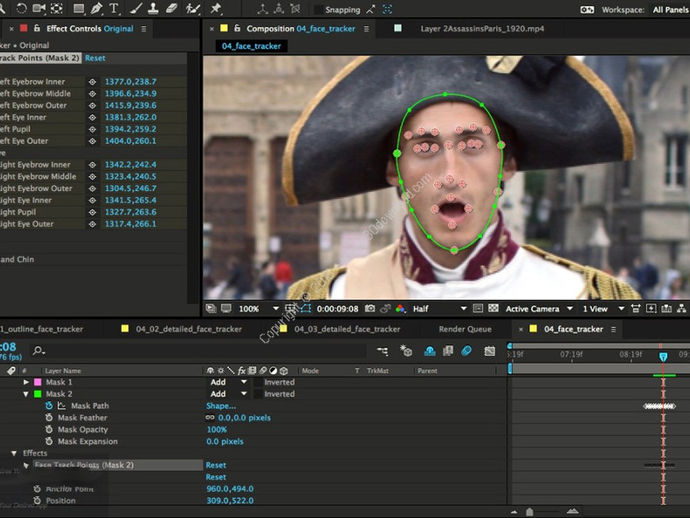The image size is (690, 518).
Task: Click the Graph Editor icon in timeline
Action: 490,351
